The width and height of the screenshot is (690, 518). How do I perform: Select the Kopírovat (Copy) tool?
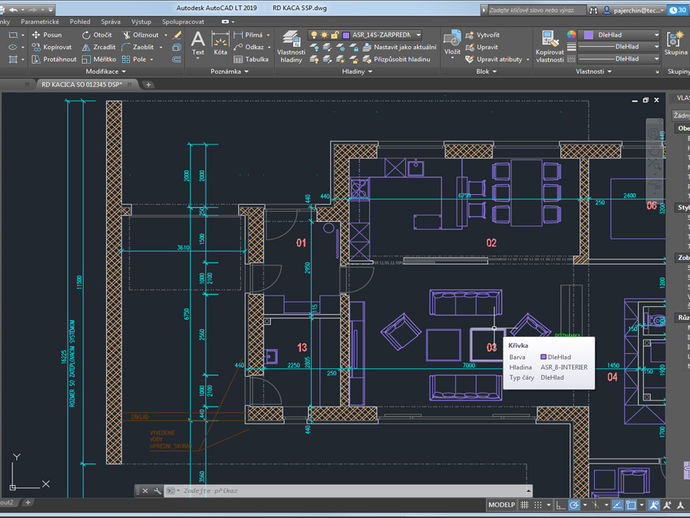[51, 47]
